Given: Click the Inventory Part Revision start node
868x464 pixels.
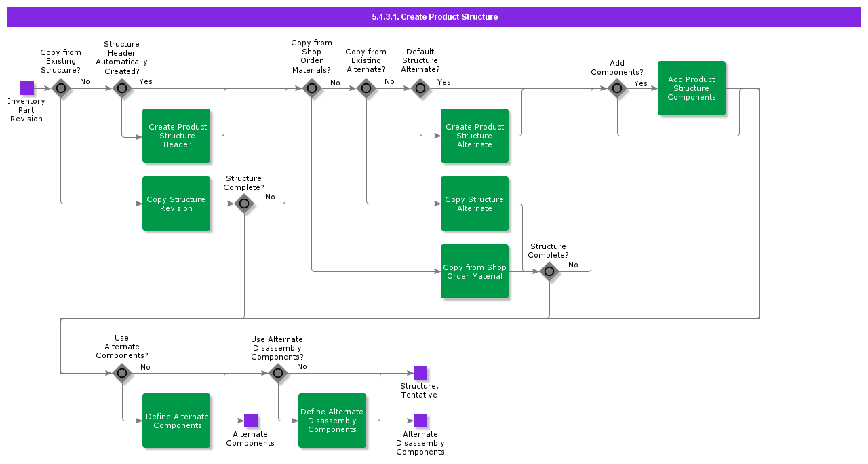Looking at the screenshot, I should coord(27,87).
